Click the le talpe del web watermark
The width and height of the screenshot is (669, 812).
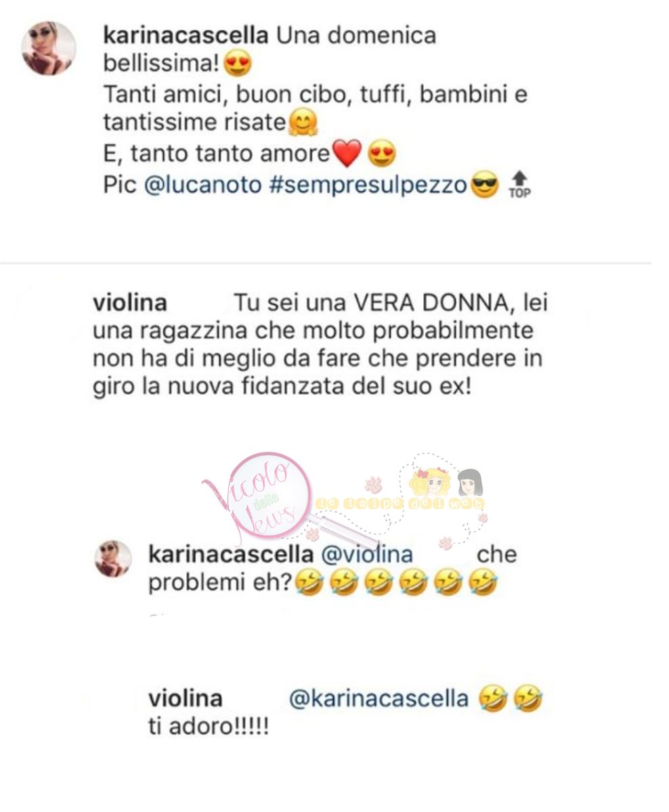coord(400,503)
